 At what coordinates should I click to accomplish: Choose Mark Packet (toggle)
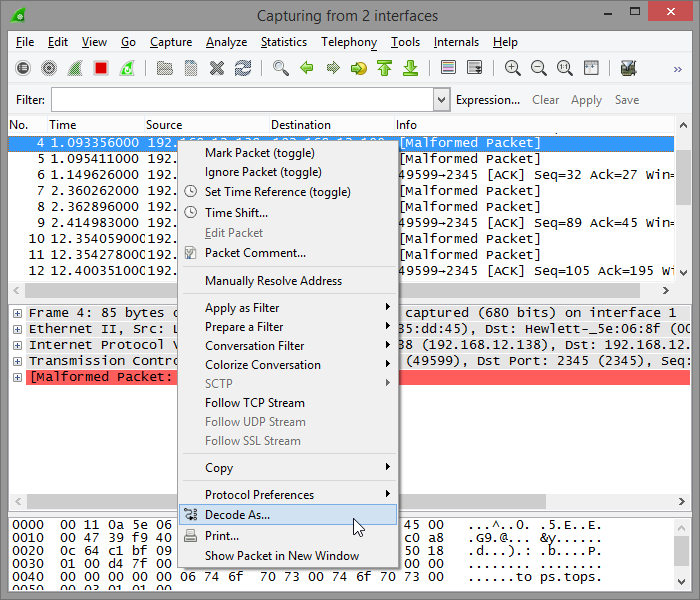click(288, 153)
